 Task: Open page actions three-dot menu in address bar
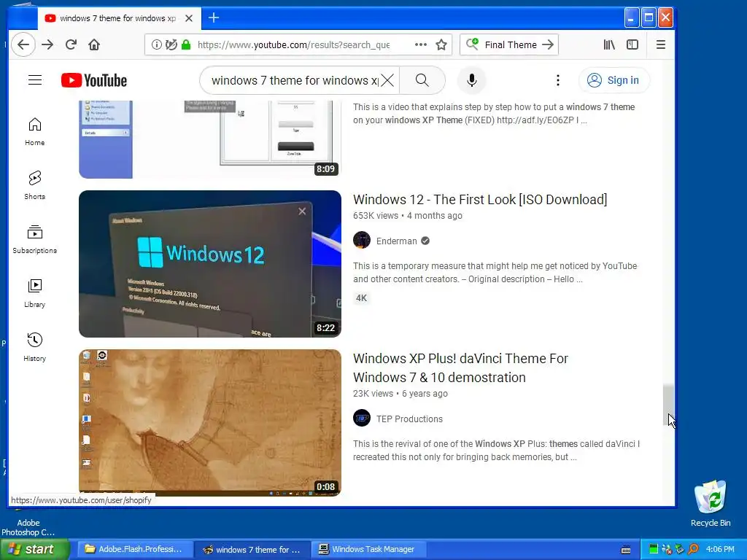pos(421,44)
